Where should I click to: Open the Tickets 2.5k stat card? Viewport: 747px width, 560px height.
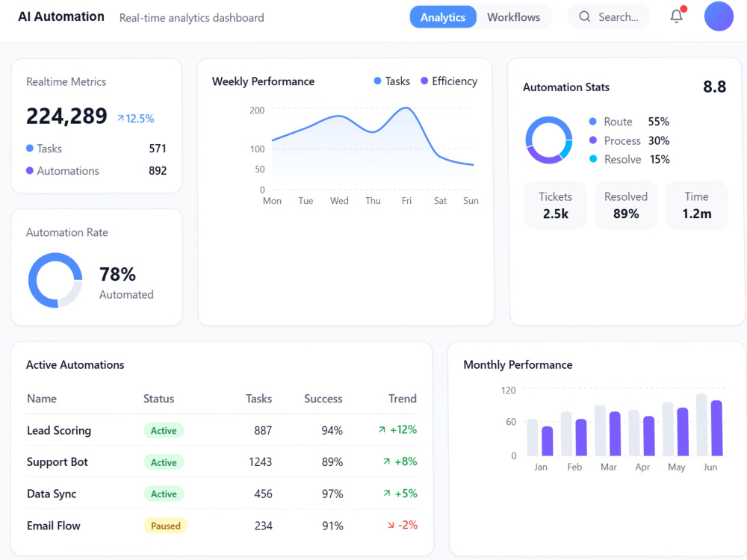556,205
